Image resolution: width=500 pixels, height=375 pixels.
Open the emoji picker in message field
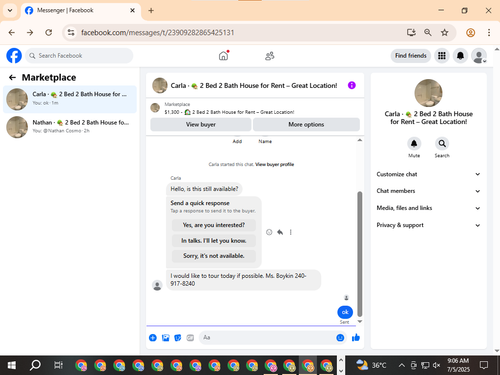pyautogui.click(x=340, y=338)
